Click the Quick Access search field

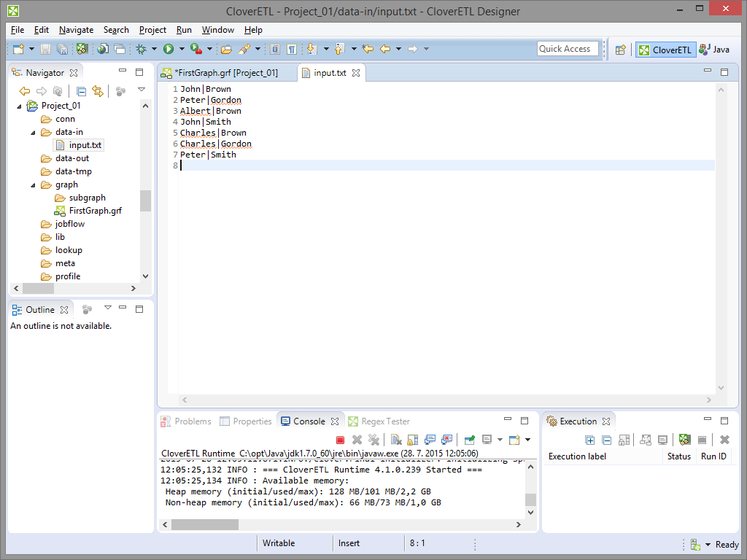tap(568, 49)
